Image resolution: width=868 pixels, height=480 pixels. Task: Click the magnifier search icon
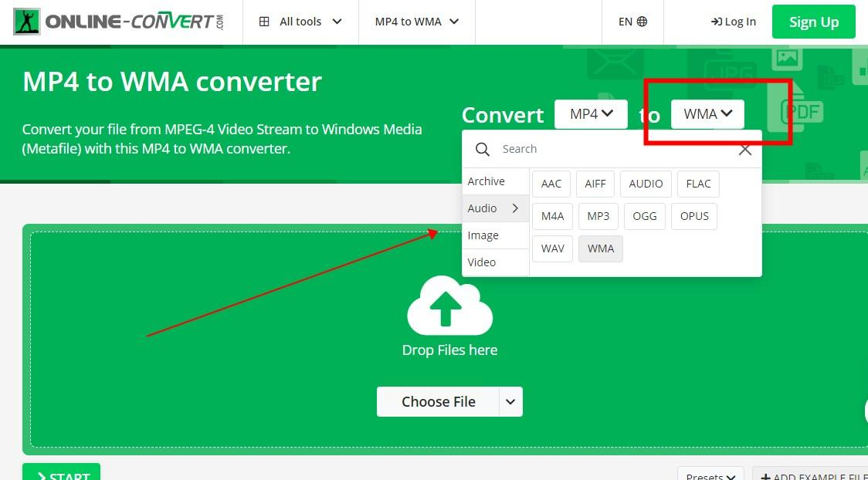click(x=482, y=149)
